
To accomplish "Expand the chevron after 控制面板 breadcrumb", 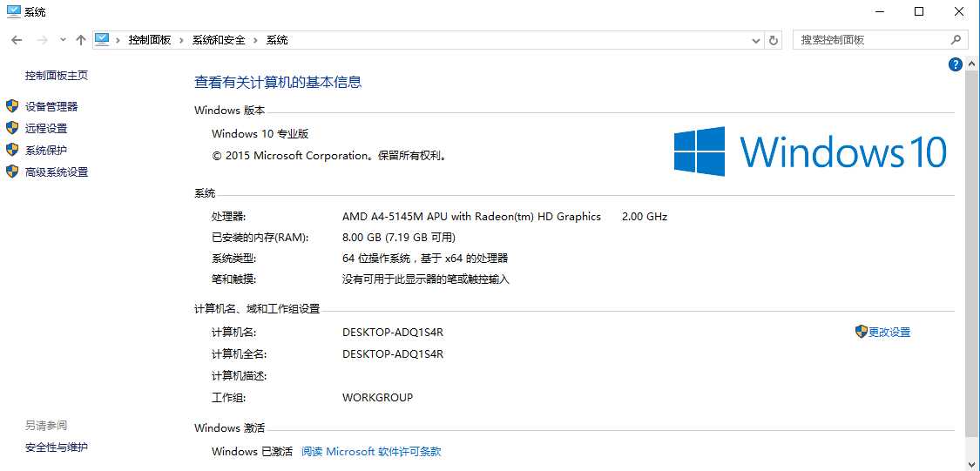I will coord(182,40).
